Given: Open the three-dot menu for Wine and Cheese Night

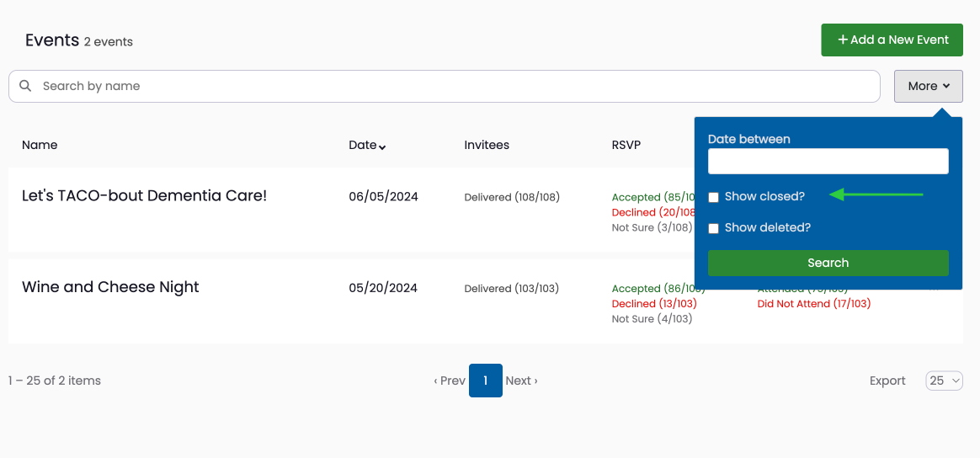Looking at the screenshot, I should (x=935, y=290).
